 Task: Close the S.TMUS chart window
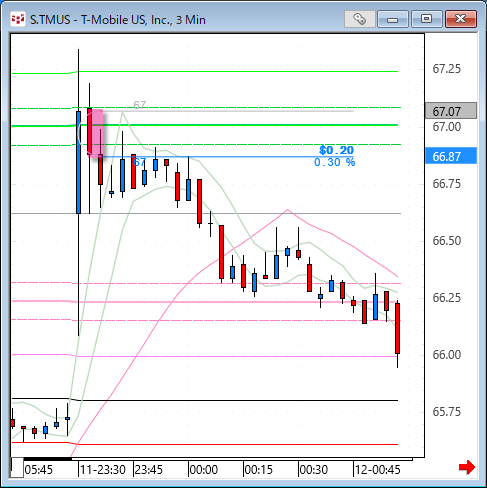[461, 19]
